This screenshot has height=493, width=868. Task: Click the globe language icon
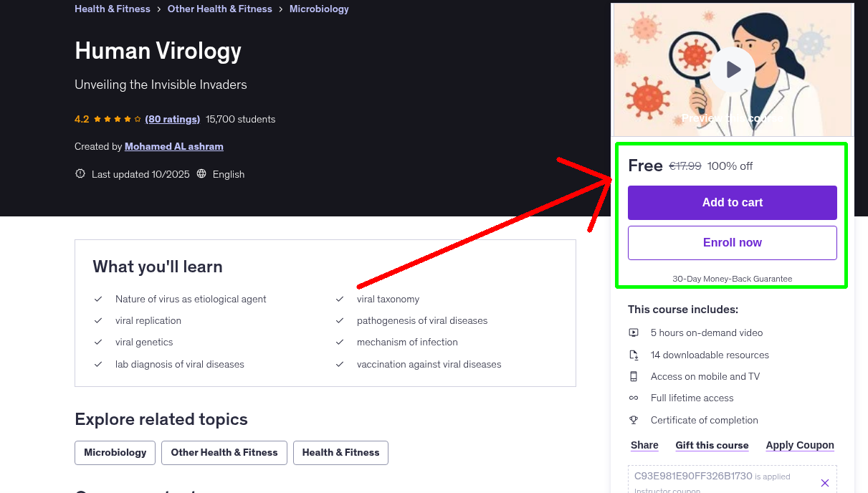click(x=201, y=174)
